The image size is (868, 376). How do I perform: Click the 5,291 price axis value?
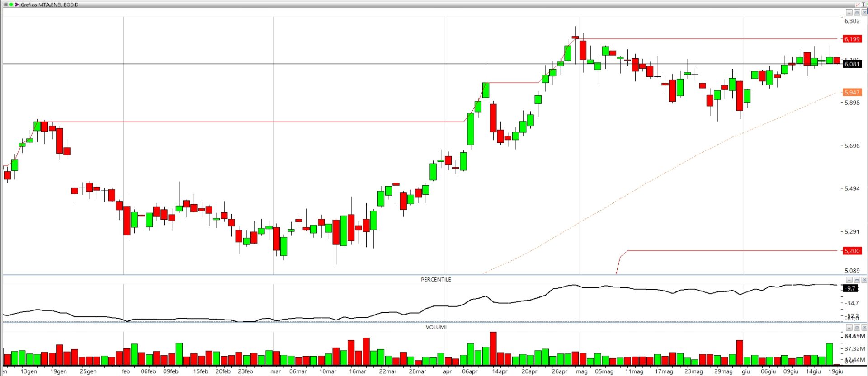[x=852, y=231]
